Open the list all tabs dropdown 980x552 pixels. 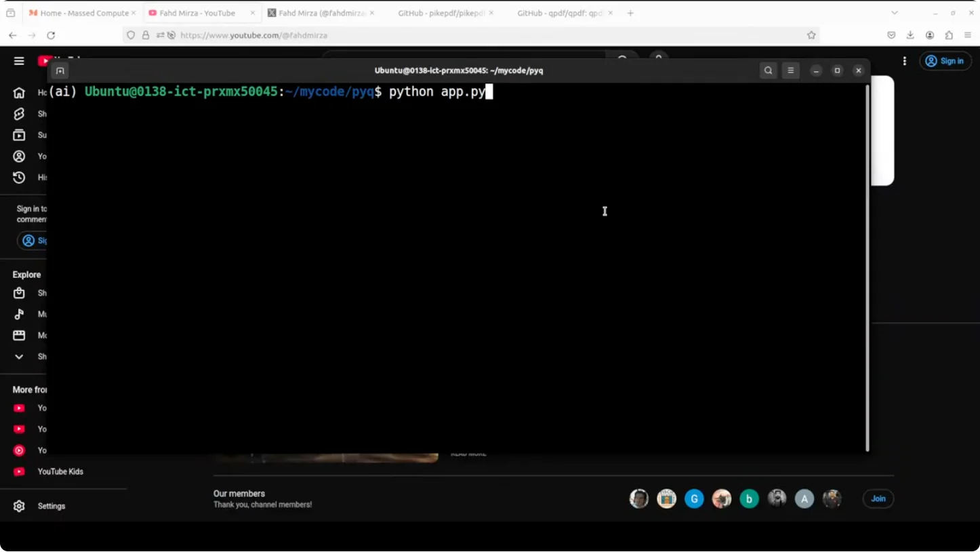point(894,13)
